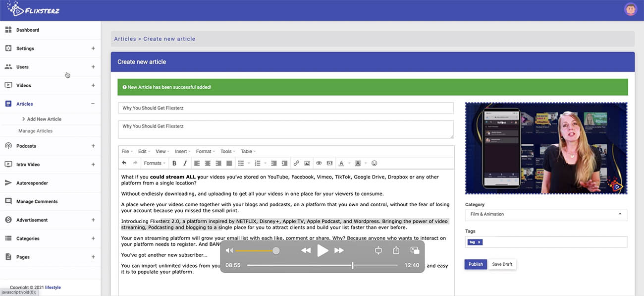This screenshot has height=296, width=644.
Task: Expand the Podcasts sidebar section
Action: 93,146
